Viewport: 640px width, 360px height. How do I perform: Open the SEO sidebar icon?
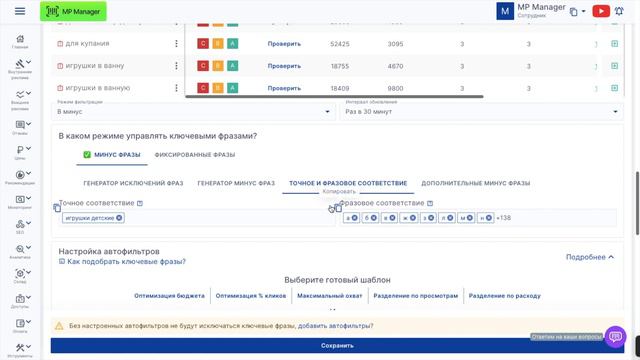20,224
